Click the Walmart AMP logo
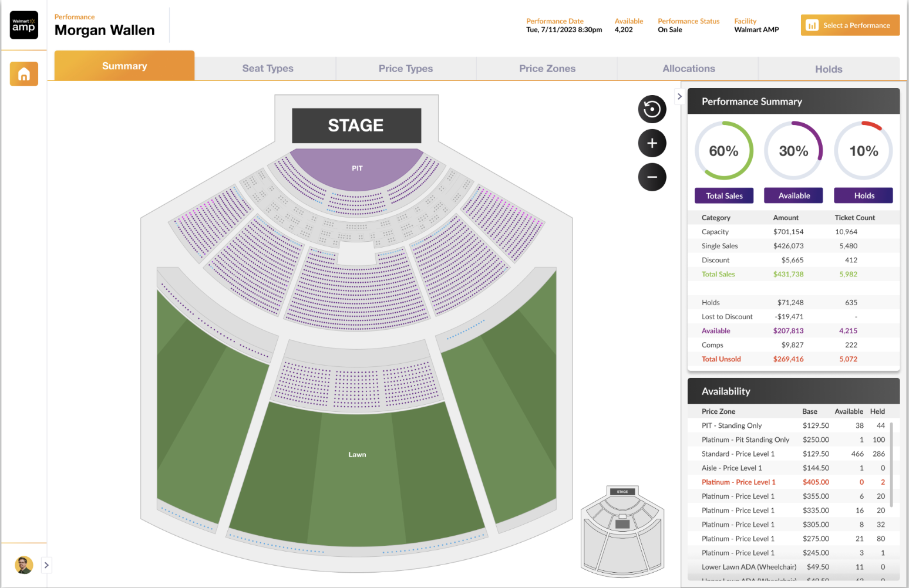 (24, 25)
